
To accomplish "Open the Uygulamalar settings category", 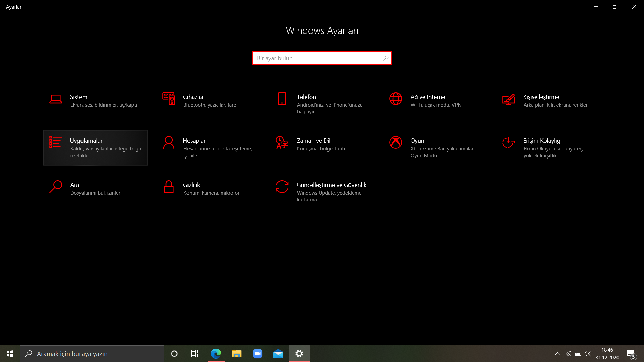I will (95, 147).
